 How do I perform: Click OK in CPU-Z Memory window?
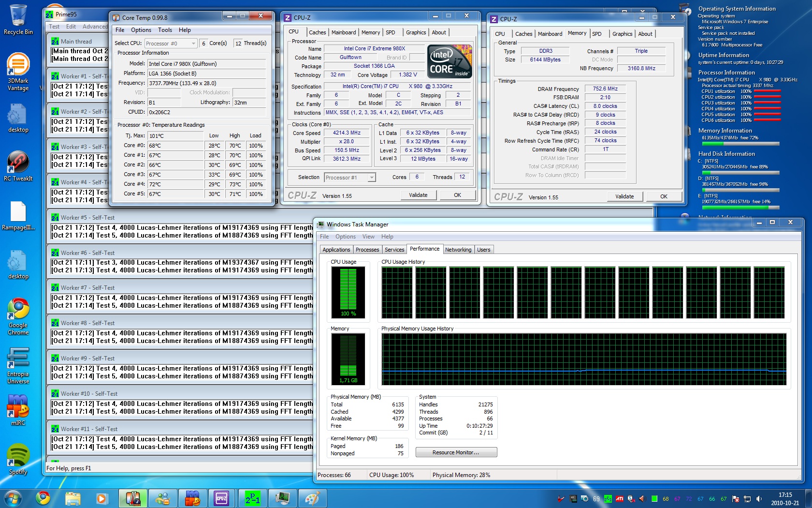click(x=664, y=196)
